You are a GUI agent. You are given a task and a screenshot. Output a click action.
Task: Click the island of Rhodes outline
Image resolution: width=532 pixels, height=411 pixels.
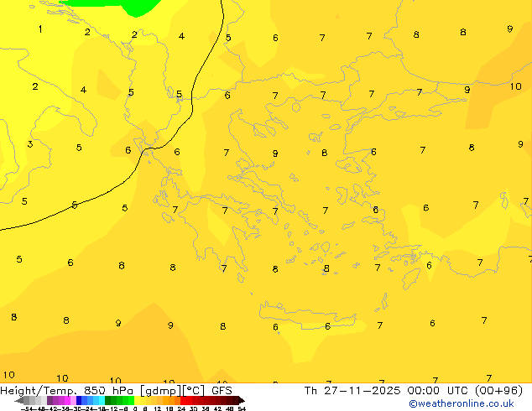coord(411,278)
